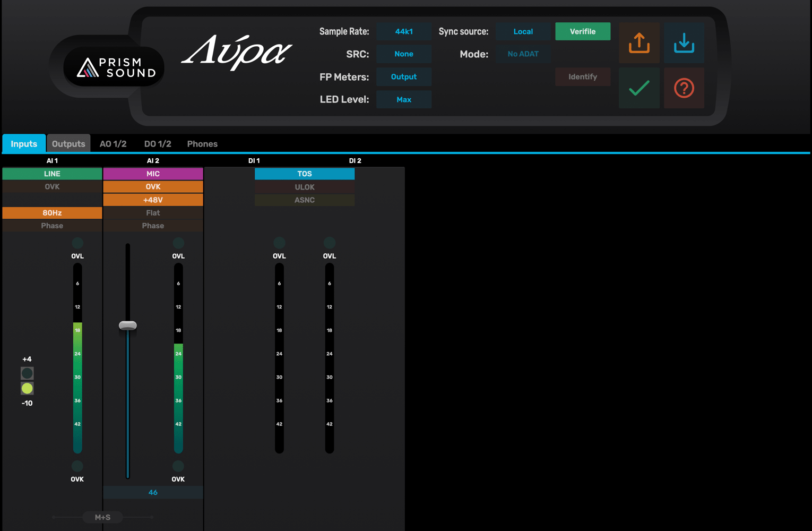Open Mode No ADAT dropdown
The image size is (812, 531).
point(523,54)
